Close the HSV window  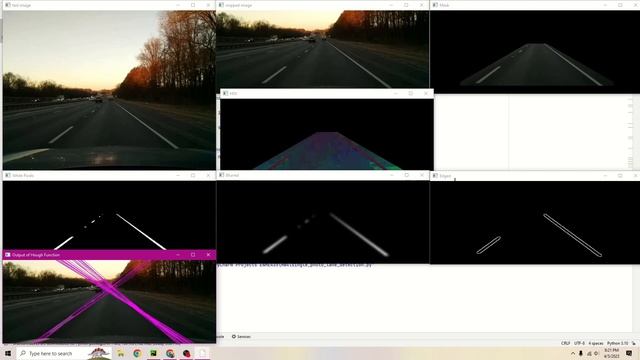426,93
